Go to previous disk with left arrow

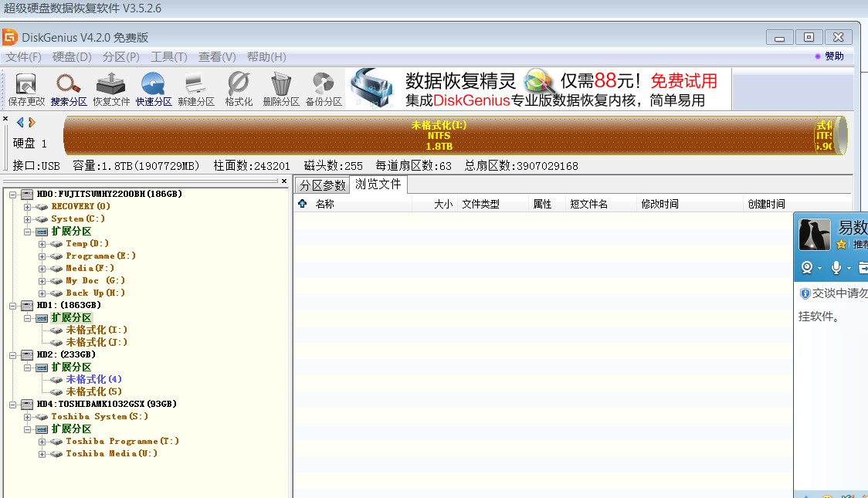point(21,122)
